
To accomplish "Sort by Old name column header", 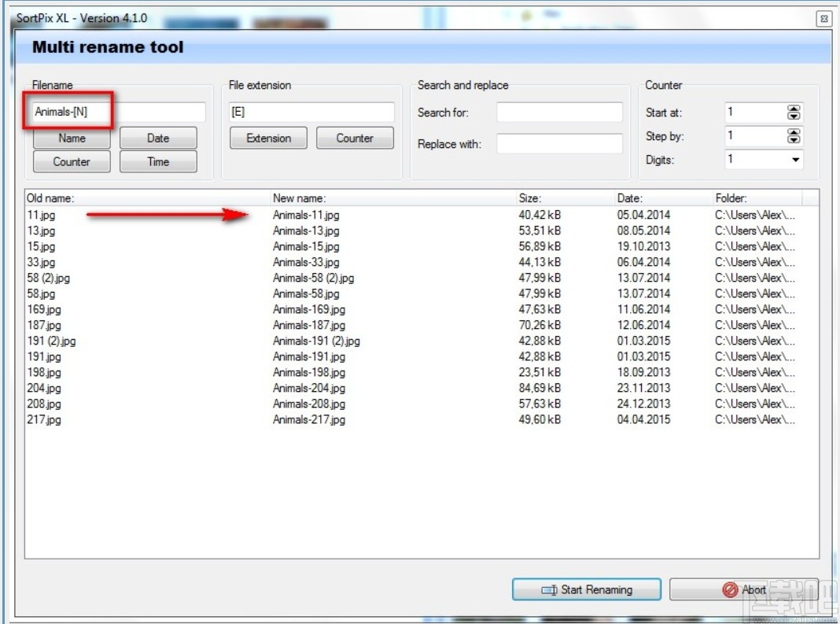I will 147,198.
